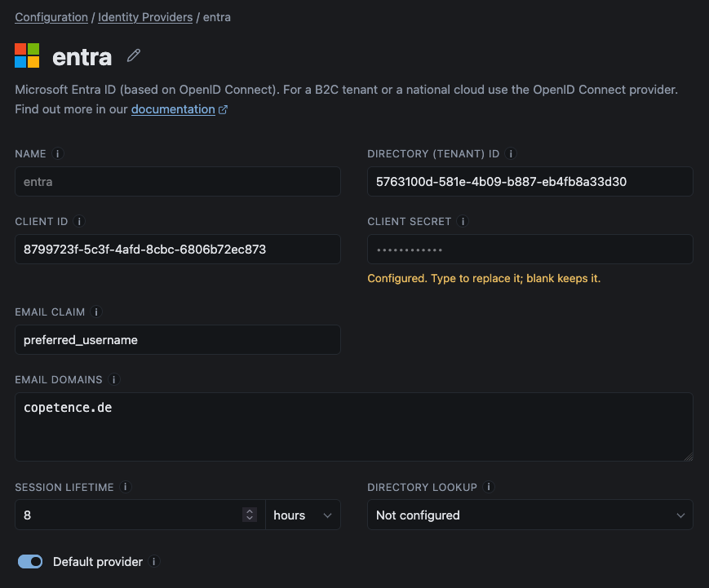709x588 pixels.
Task: Click the Directory (Tenant) ID field
Action: click(x=530, y=181)
